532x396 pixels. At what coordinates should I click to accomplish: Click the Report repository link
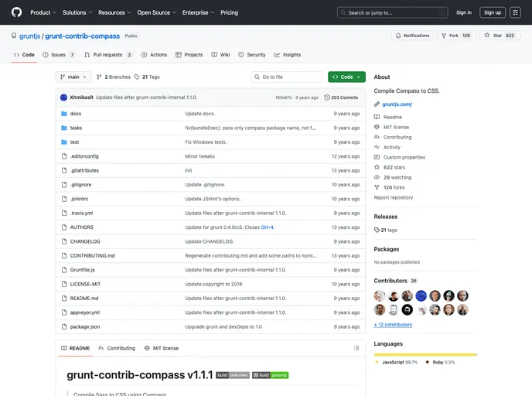pyautogui.click(x=394, y=197)
